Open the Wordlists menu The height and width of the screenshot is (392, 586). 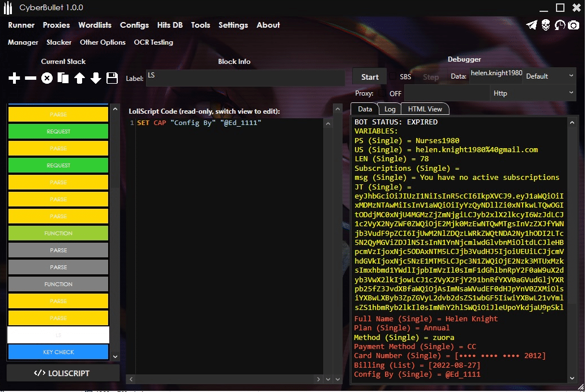(x=95, y=25)
